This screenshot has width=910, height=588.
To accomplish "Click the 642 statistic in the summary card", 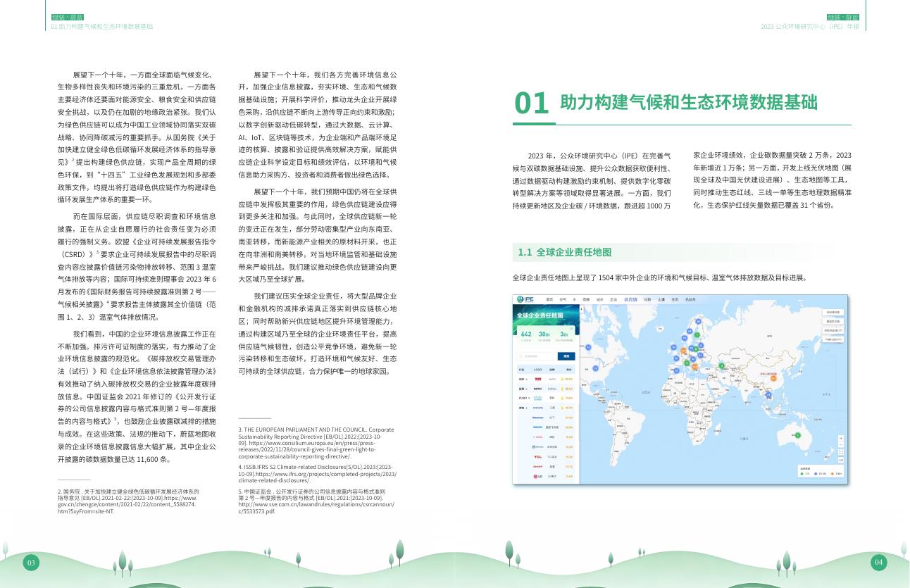I will point(526,334).
